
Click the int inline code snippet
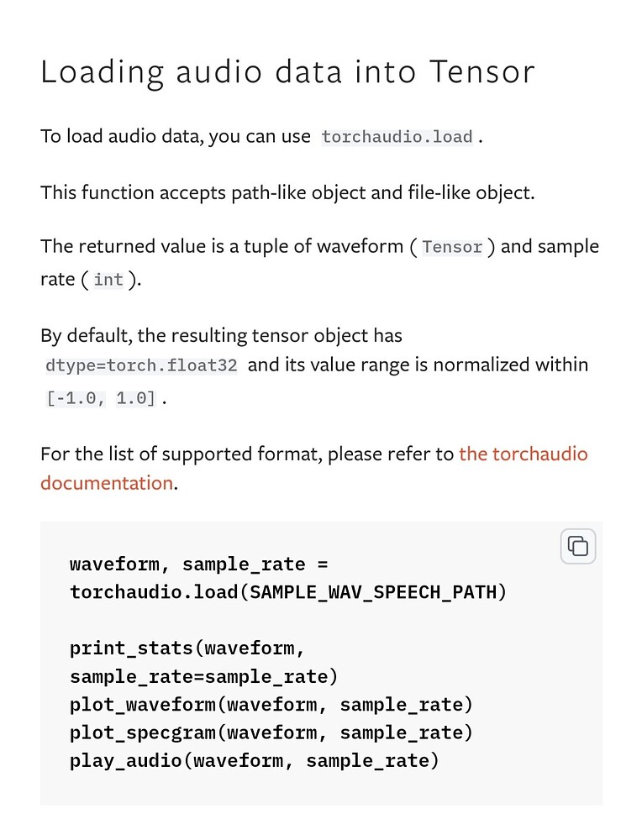pos(108,279)
